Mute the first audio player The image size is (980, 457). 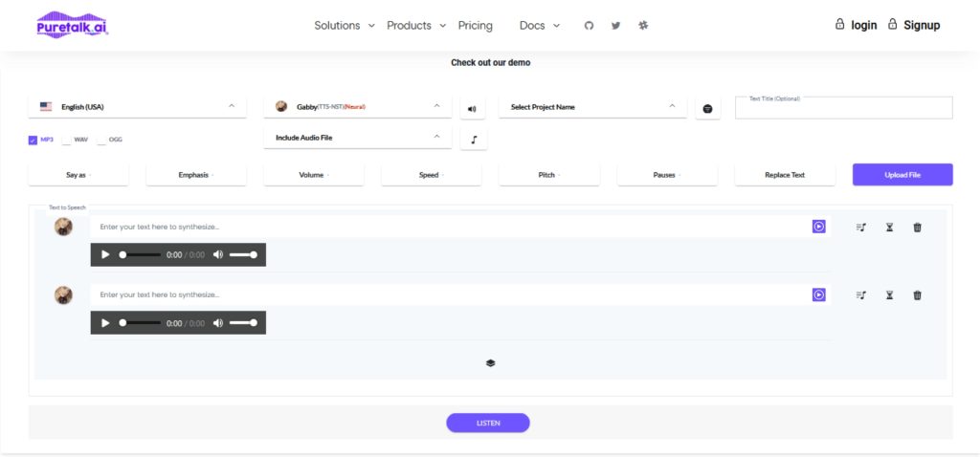click(x=218, y=254)
